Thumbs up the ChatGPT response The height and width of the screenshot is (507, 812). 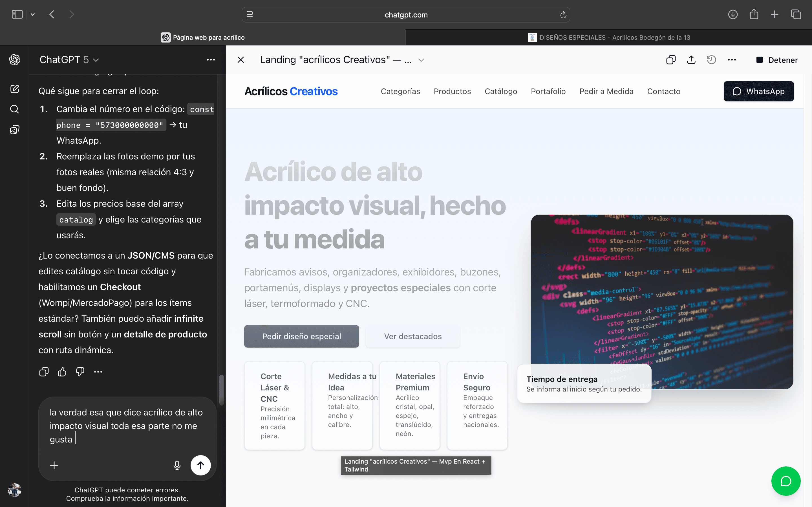pos(62,372)
